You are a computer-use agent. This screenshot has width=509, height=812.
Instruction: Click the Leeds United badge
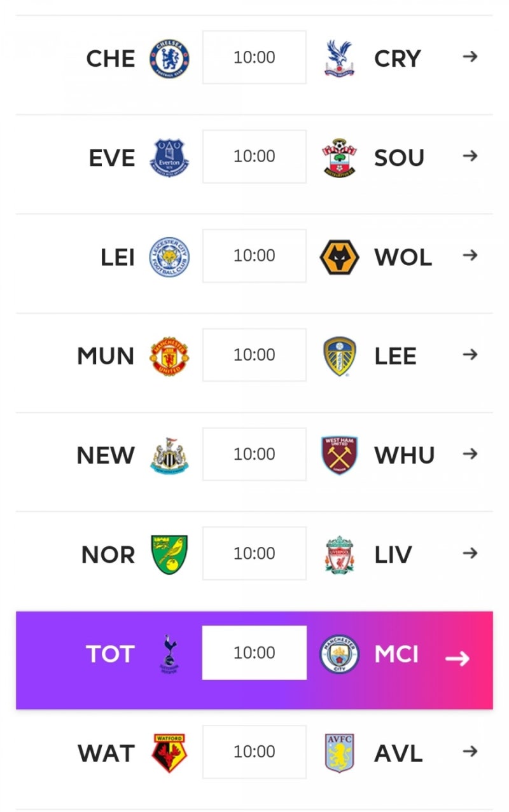(x=339, y=356)
